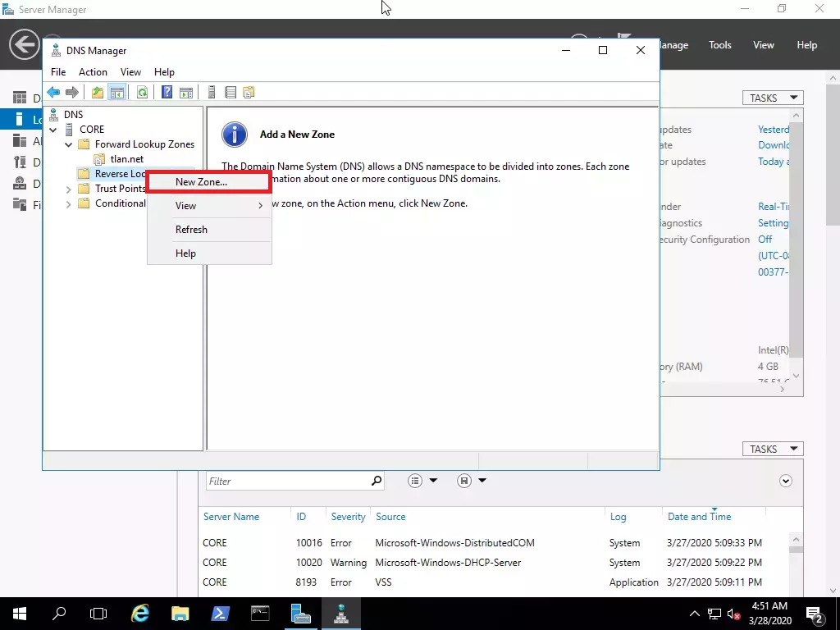Screen dimensions: 840x630
Task: Click the search magnifier in the Filter box
Action: point(377,481)
